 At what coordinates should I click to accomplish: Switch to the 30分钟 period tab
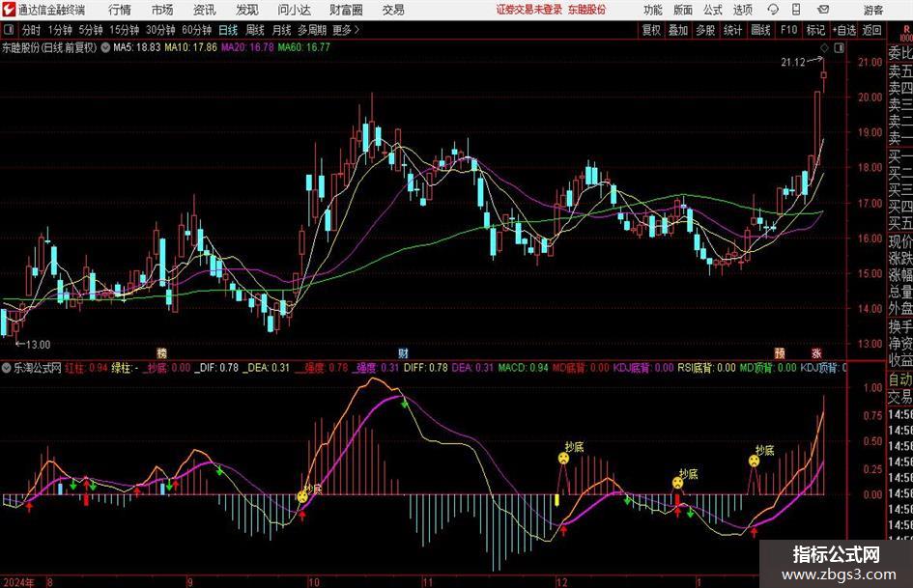click(160, 30)
